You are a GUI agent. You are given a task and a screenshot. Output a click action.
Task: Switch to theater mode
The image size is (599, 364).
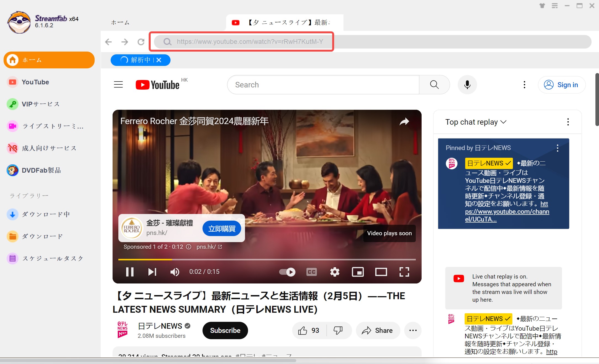[381, 272]
